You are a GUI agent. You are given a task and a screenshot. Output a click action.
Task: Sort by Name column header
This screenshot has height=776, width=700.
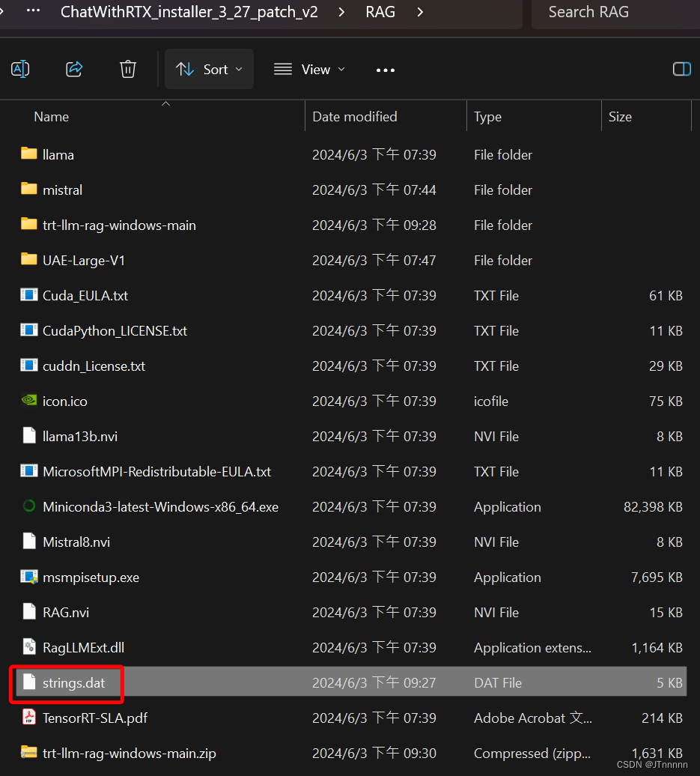[x=52, y=117]
